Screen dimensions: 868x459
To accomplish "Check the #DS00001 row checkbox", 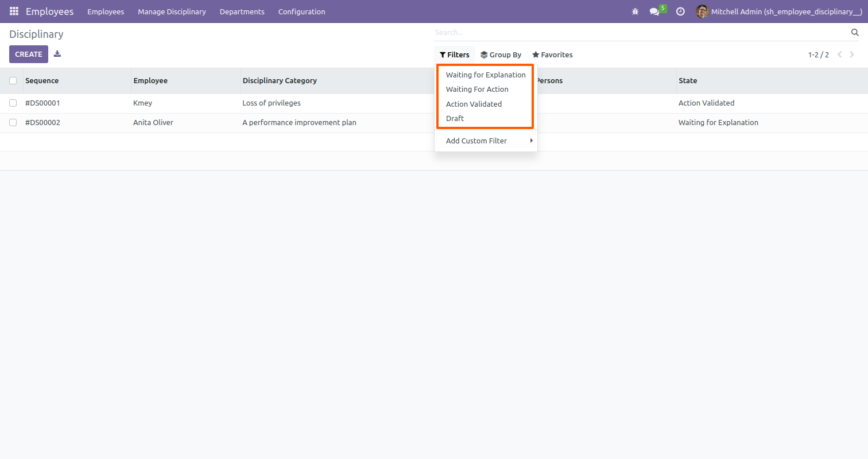I will (x=13, y=103).
